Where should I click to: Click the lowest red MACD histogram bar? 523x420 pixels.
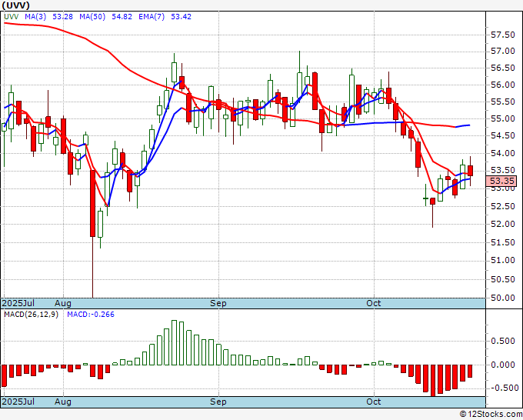click(x=433, y=380)
